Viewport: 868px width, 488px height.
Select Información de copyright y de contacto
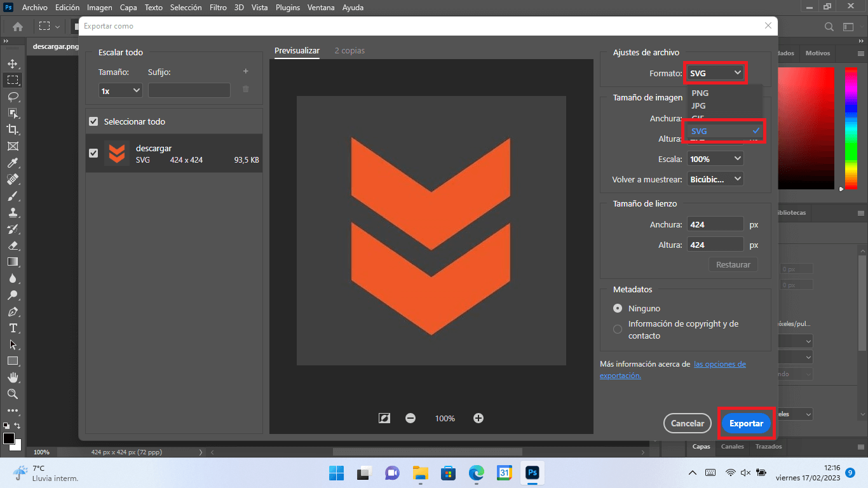pos(618,329)
